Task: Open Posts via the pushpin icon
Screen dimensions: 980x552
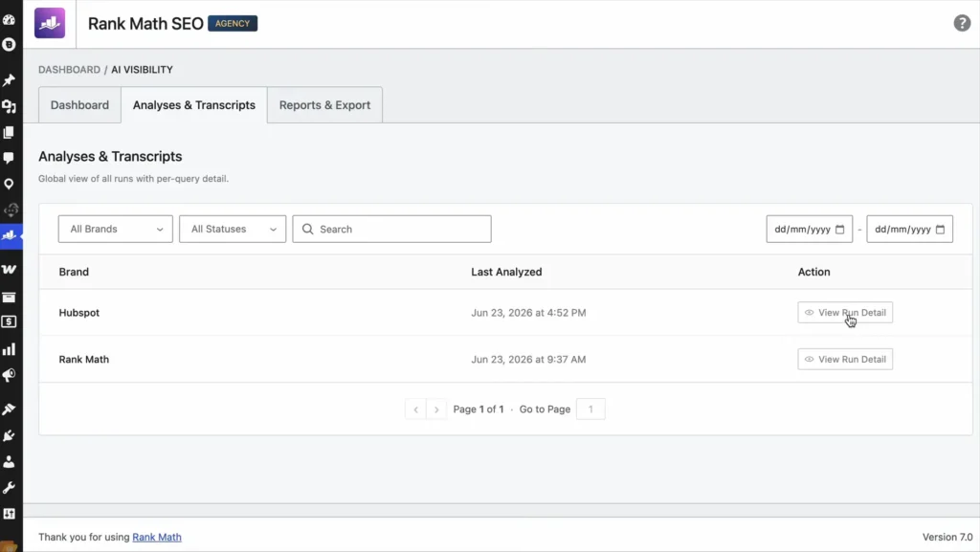Action: pyautogui.click(x=9, y=80)
